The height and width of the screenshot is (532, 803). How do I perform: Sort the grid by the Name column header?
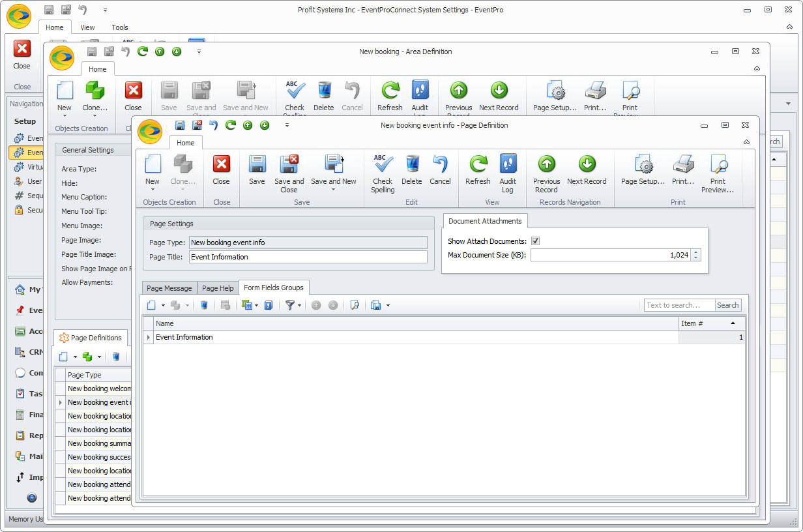pos(416,323)
